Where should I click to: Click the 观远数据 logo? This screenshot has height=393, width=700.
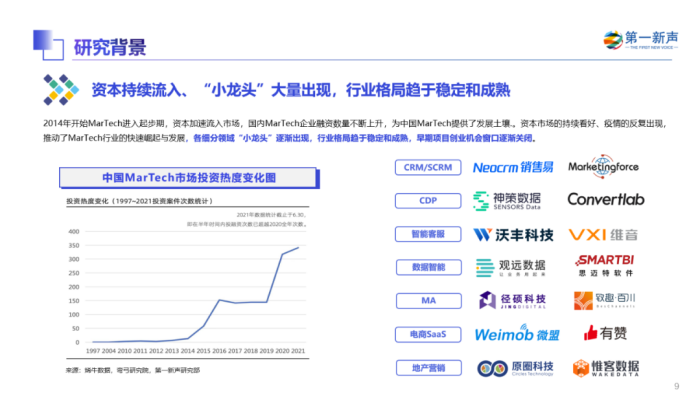pyautogui.click(x=510, y=268)
